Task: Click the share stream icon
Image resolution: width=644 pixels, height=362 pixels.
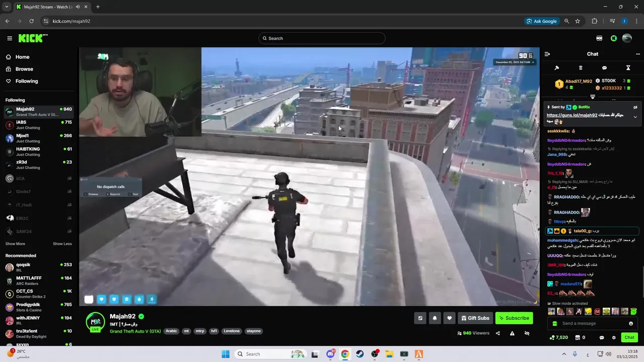Action: pyautogui.click(x=498, y=333)
